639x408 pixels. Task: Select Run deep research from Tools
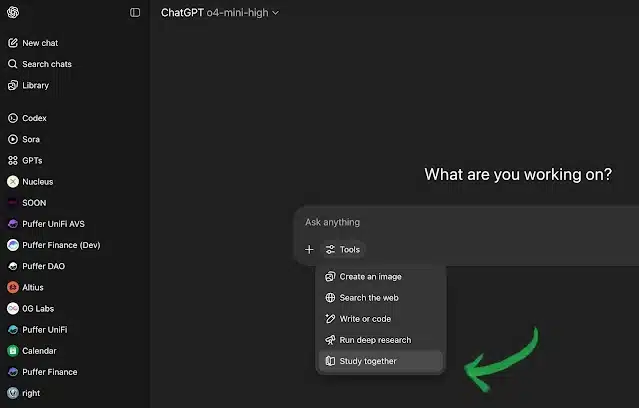pyautogui.click(x=381, y=340)
